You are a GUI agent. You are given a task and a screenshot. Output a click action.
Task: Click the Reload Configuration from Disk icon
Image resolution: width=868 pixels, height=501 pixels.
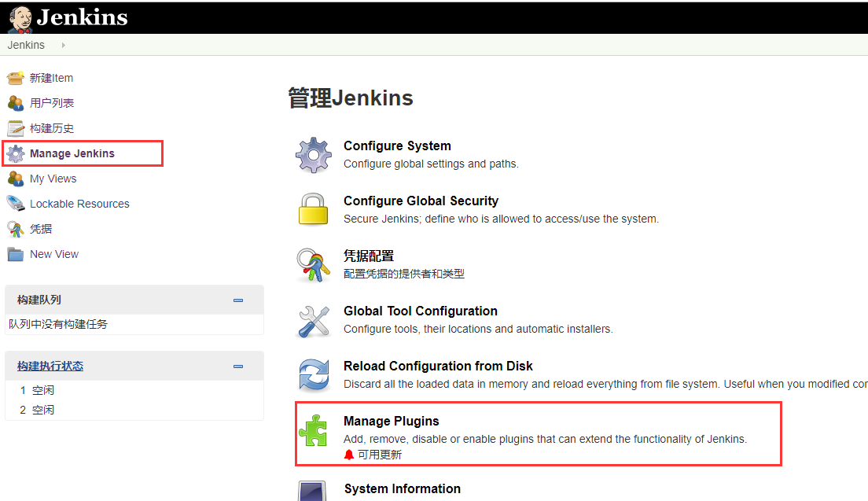click(x=314, y=375)
